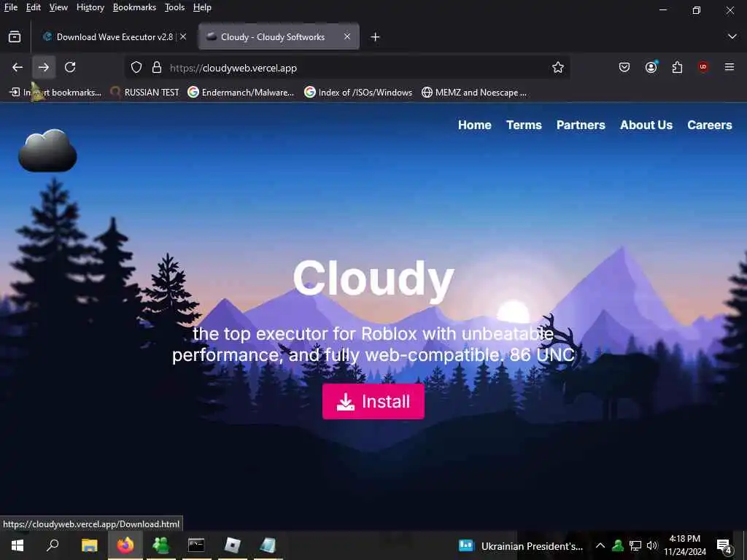Image resolution: width=747 pixels, height=560 pixels.
Task: Open the Import bookmarks toolbar item
Action: click(x=55, y=93)
